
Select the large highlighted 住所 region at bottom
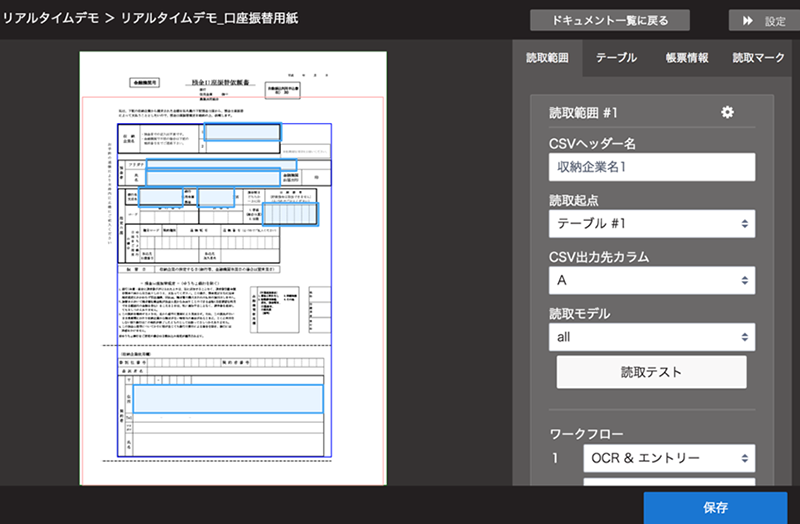[x=229, y=398]
